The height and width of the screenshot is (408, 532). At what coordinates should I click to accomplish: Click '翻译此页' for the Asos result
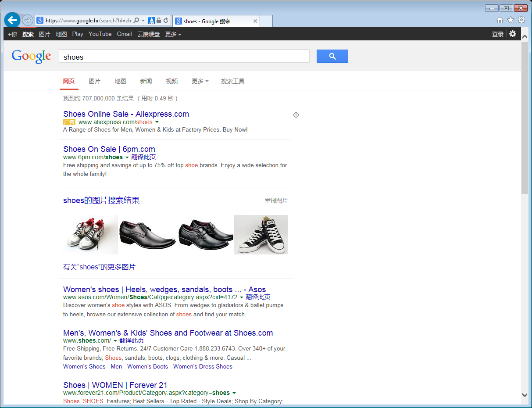point(258,297)
